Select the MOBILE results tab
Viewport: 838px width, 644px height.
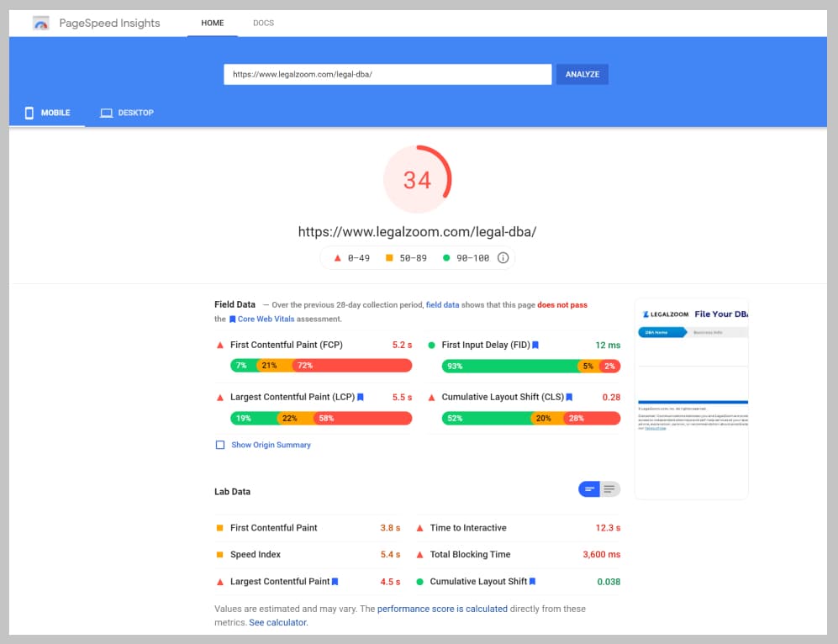click(x=48, y=113)
